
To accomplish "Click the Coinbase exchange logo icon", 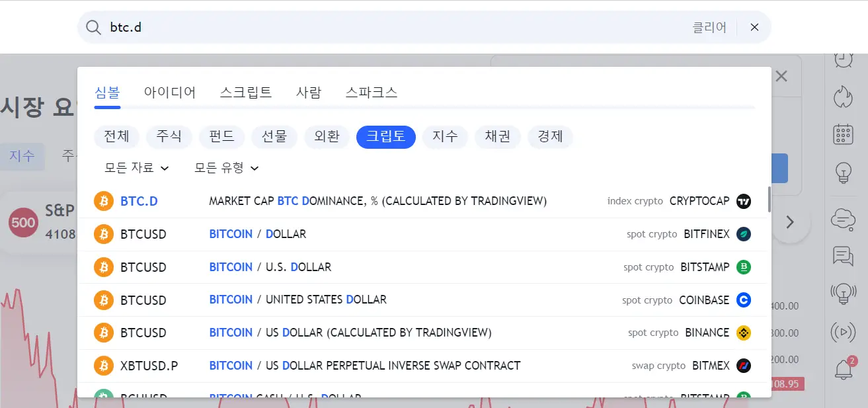I will coord(744,300).
